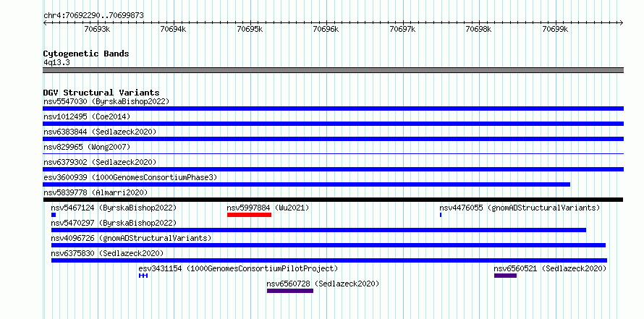Click the 70696k ruler label

point(326,29)
